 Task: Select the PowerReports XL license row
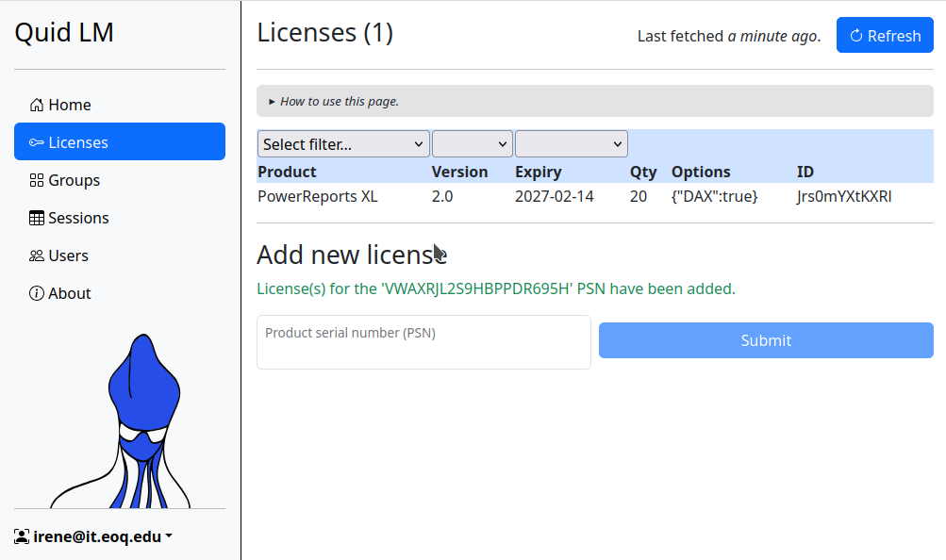pyautogui.click(x=317, y=197)
